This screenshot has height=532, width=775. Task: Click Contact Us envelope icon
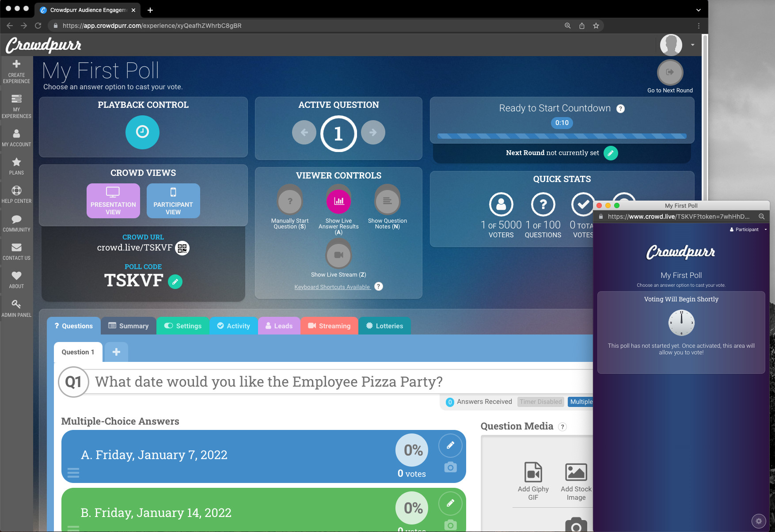pos(16,247)
